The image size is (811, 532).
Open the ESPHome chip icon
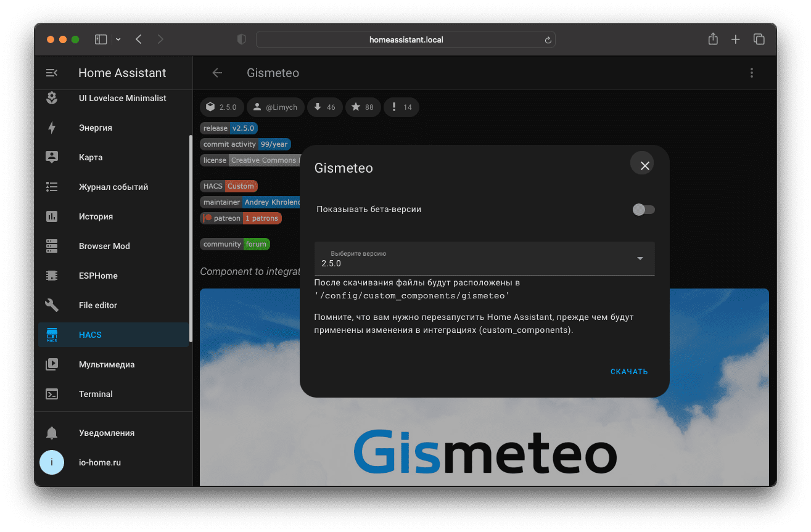click(x=52, y=276)
